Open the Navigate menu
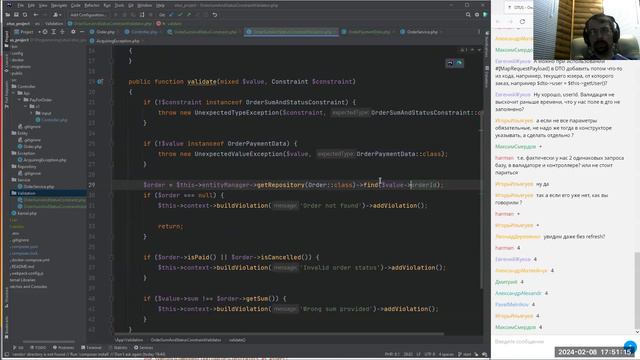Screen dimensions: 640x360 [59, 5]
